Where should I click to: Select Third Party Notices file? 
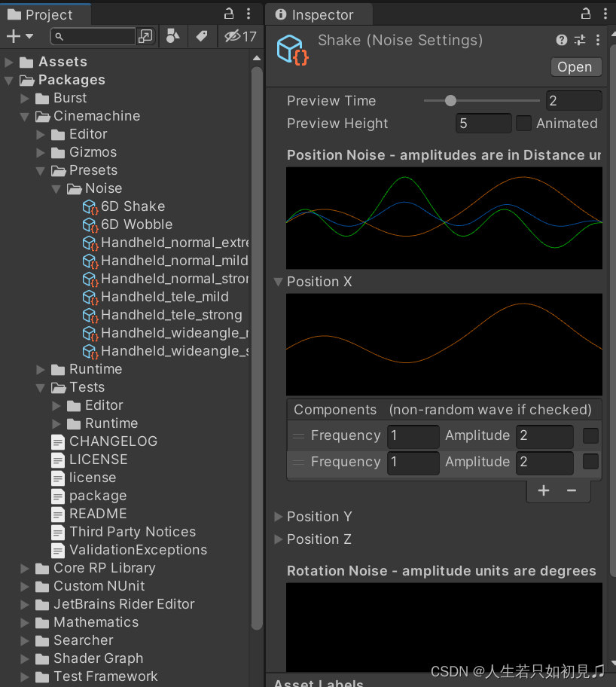pyautogui.click(x=123, y=532)
